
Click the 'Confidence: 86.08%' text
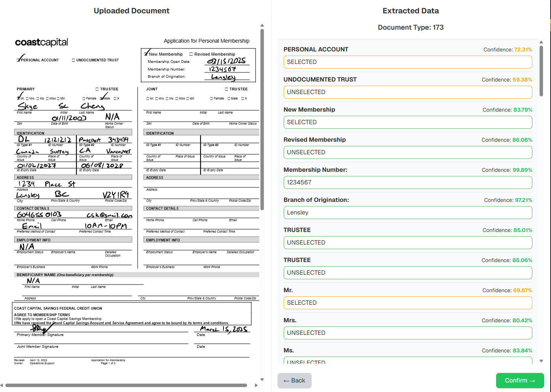pyautogui.click(x=507, y=140)
